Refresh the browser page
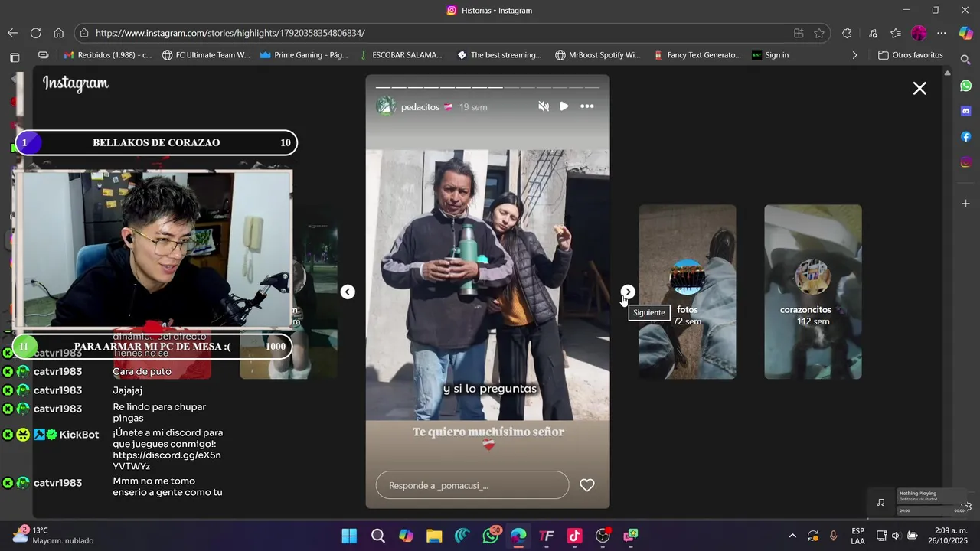The image size is (980, 551). pos(35,33)
